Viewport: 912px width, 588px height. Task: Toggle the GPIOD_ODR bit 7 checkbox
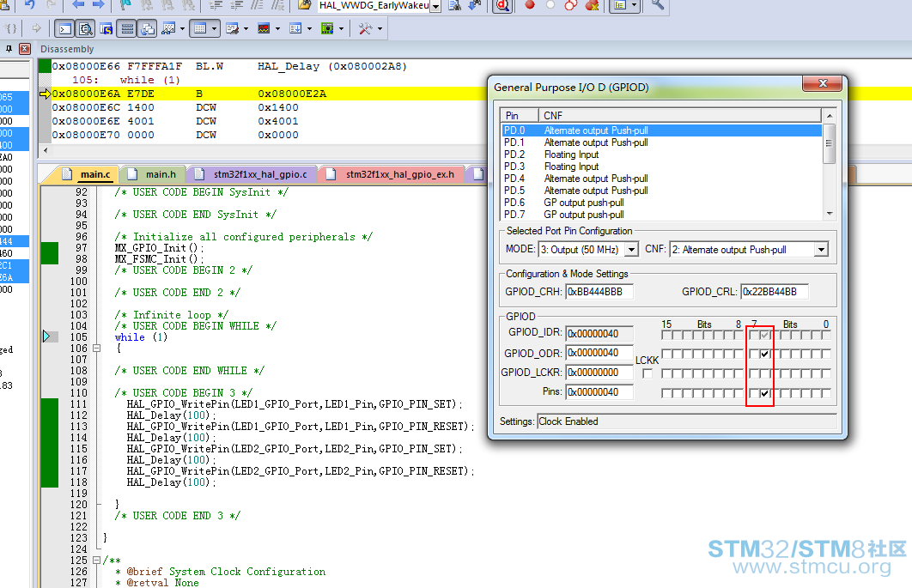(x=754, y=354)
